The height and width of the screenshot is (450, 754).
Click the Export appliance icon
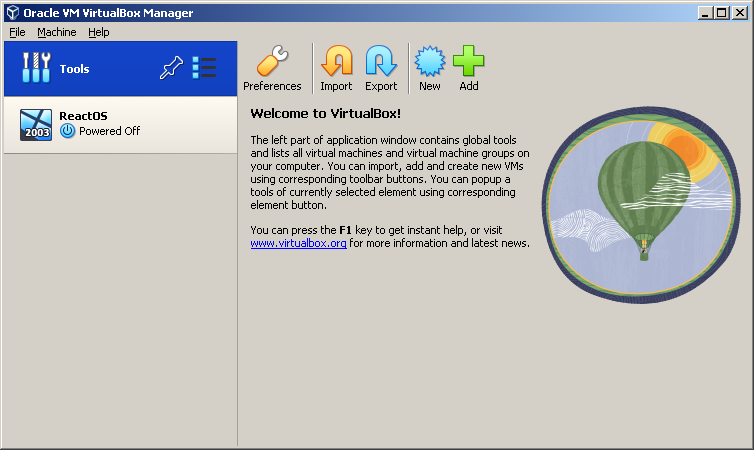(381, 68)
